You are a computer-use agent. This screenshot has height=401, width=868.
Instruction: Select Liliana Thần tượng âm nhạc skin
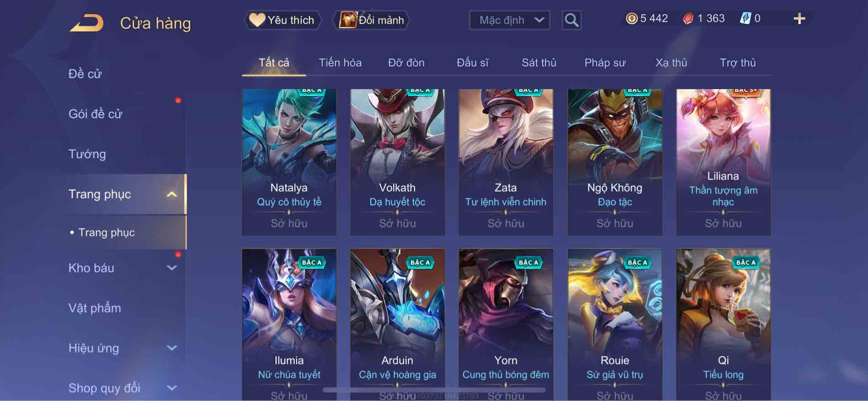(x=723, y=162)
